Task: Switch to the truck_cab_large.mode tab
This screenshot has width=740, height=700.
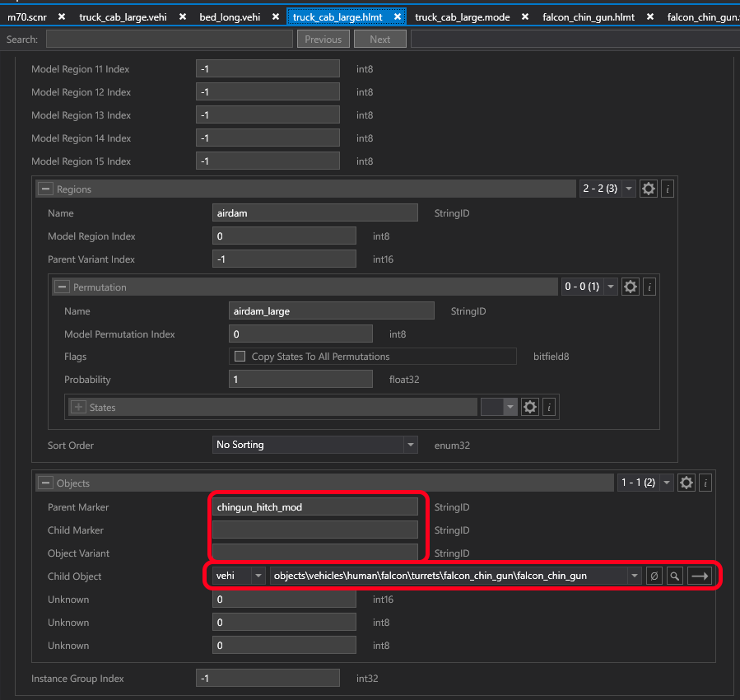Action: click(x=462, y=16)
